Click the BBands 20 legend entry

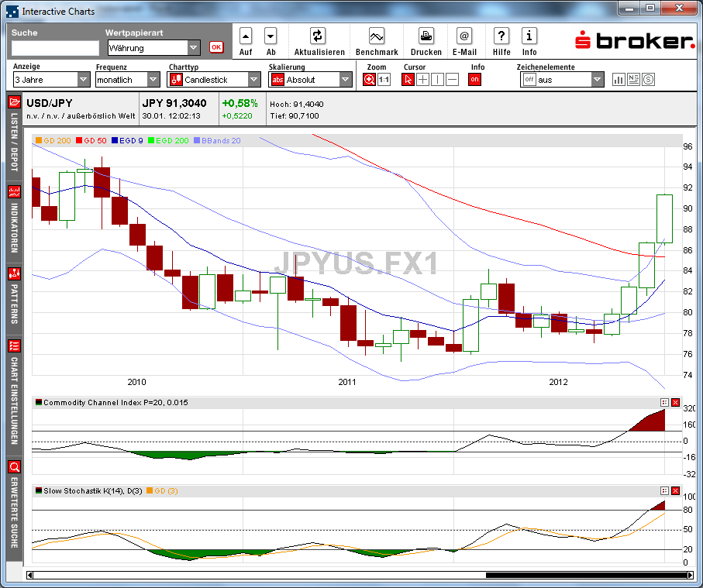point(218,140)
